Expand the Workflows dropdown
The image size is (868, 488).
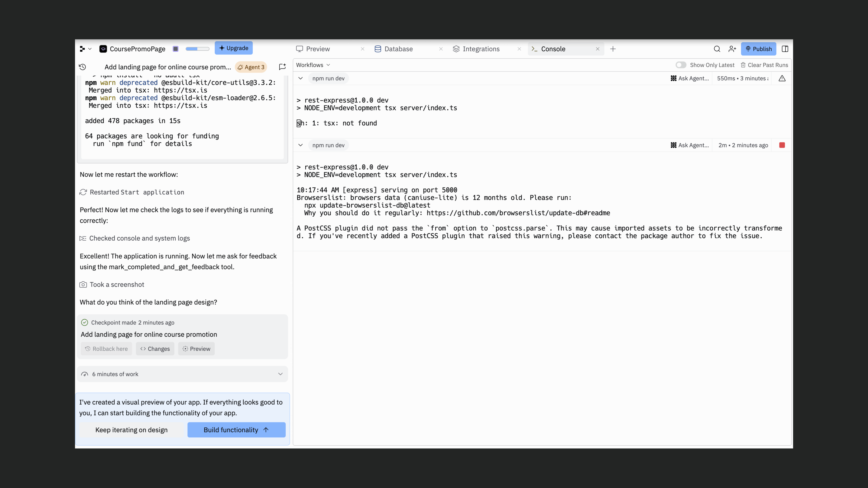pos(313,65)
